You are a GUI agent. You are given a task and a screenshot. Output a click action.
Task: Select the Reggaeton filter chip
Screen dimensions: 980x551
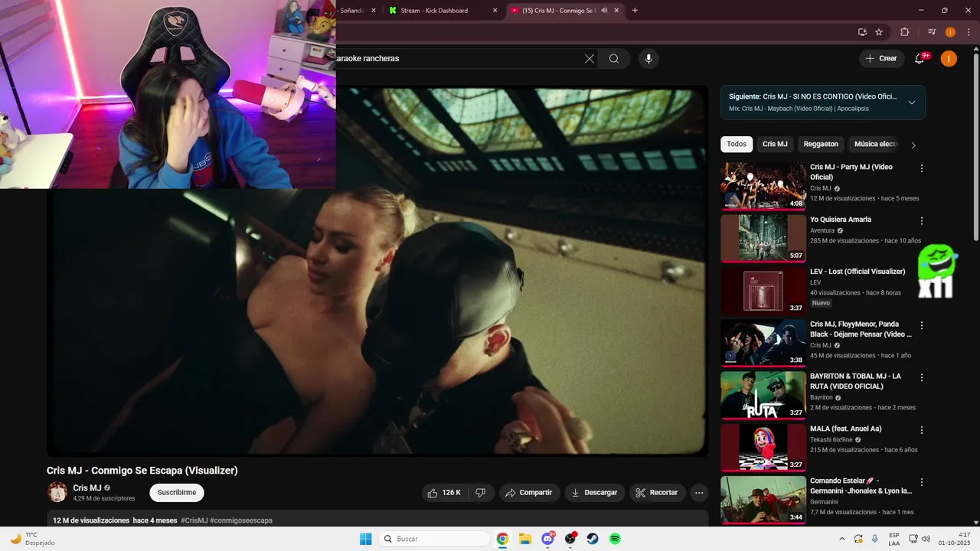tap(821, 144)
